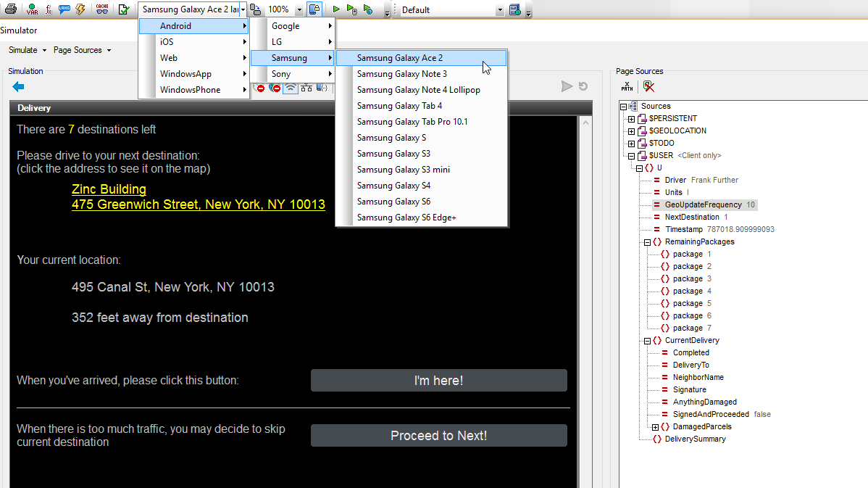Open the Page Sources dropdown menu
The width and height of the screenshot is (868, 488).
[83, 50]
